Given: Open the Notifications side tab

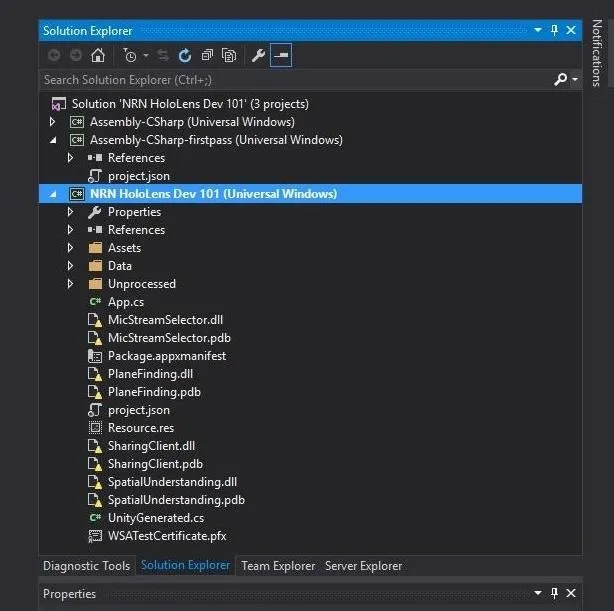Looking at the screenshot, I should tap(597, 53).
